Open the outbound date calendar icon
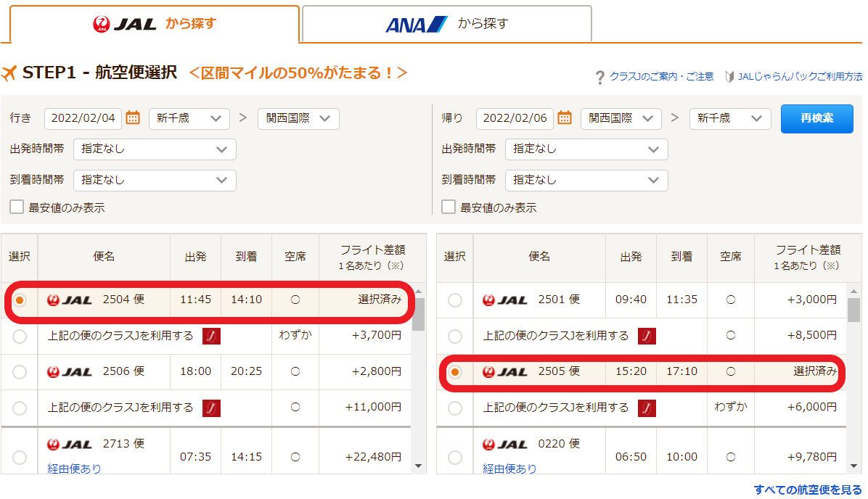 coord(133,117)
